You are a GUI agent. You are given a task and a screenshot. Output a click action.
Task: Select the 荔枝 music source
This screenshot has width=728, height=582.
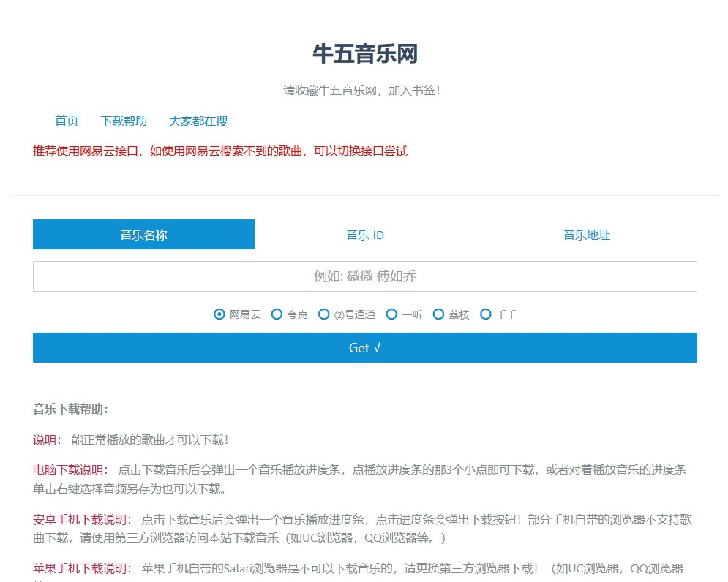coord(438,314)
